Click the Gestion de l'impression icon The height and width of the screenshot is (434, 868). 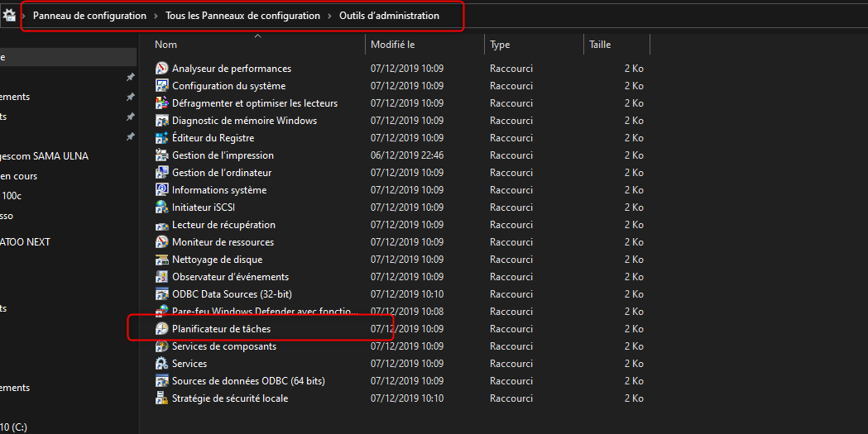(x=161, y=155)
